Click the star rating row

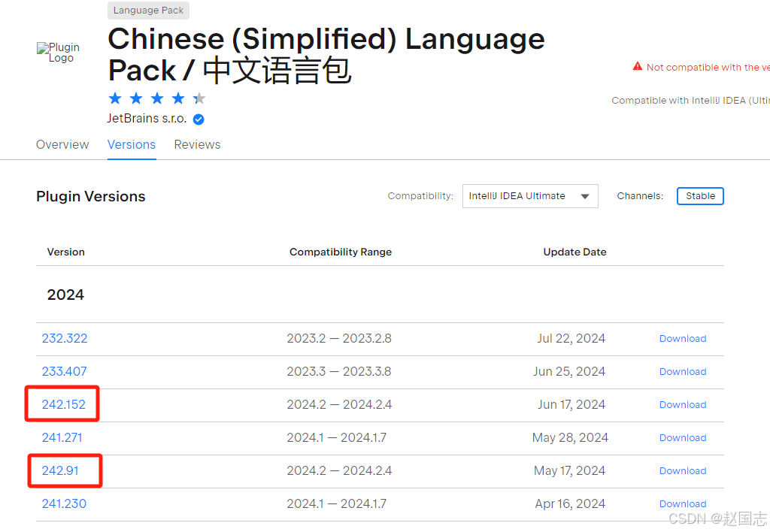pyautogui.click(x=156, y=98)
